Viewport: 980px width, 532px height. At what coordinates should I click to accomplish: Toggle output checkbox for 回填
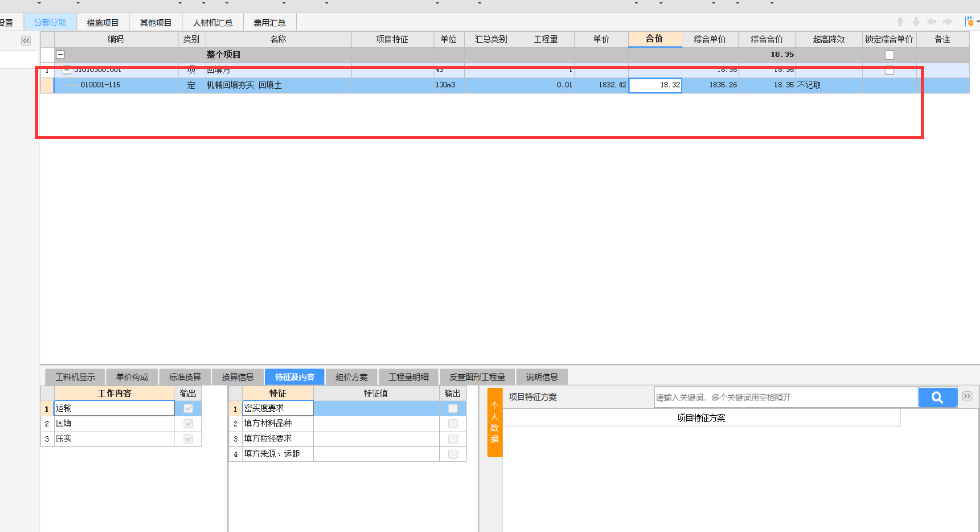pos(188,423)
